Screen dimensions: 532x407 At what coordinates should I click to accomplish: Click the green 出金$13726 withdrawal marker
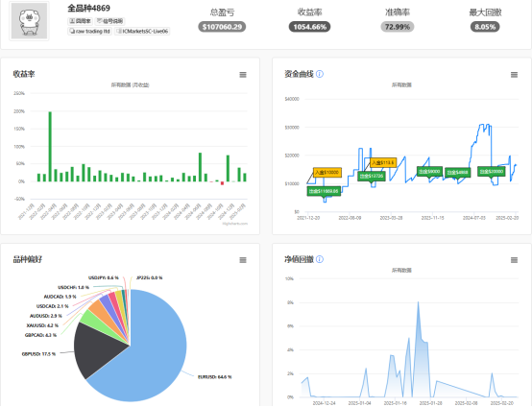tap(372, 176)
